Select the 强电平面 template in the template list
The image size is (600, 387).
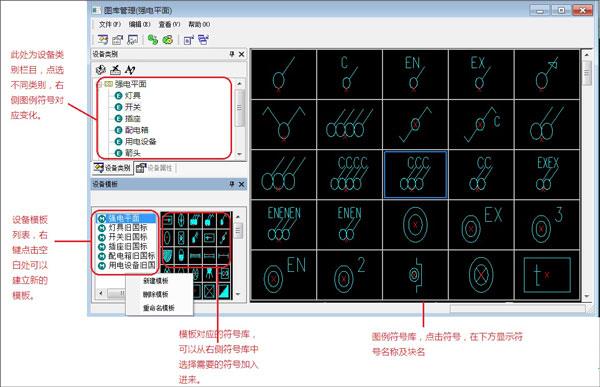[x=127, y=219]
